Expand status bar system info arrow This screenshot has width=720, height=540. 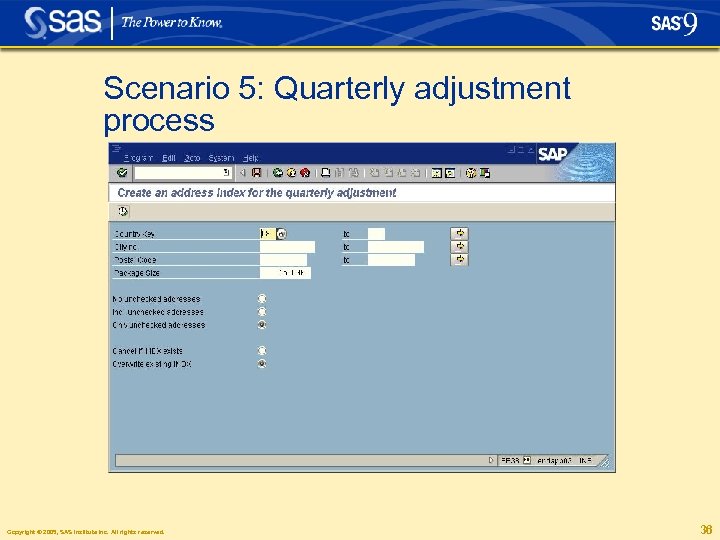491,460
